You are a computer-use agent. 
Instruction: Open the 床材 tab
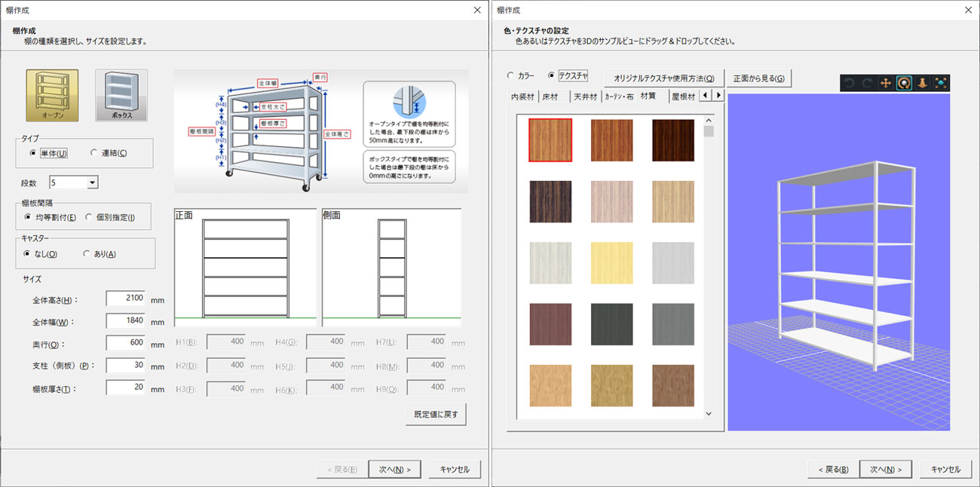[x=550, y=96]
